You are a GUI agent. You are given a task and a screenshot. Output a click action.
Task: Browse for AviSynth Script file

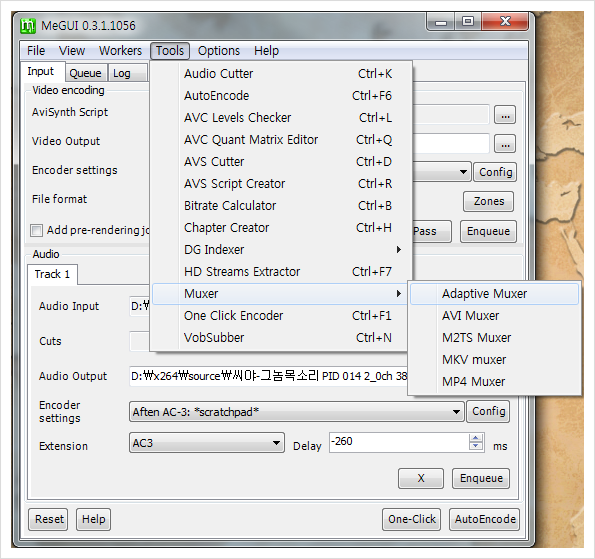coord(505,115)
